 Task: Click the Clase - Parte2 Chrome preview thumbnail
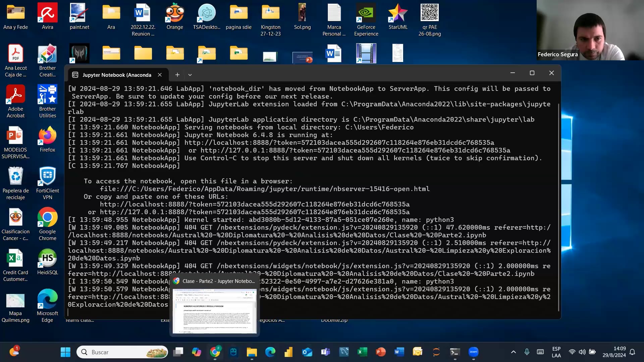tap(214, 311)
